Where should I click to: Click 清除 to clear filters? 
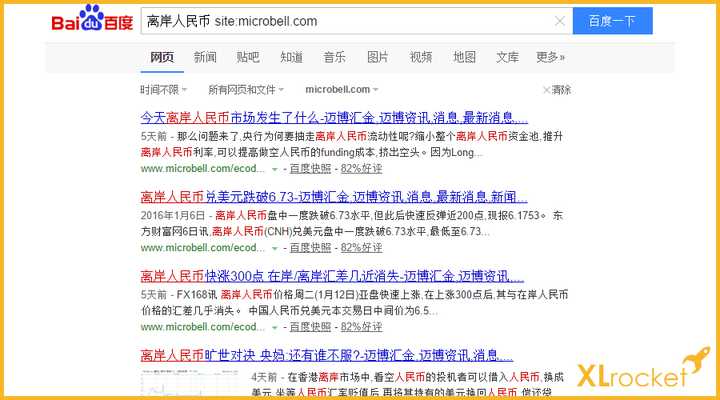(557, 90)
